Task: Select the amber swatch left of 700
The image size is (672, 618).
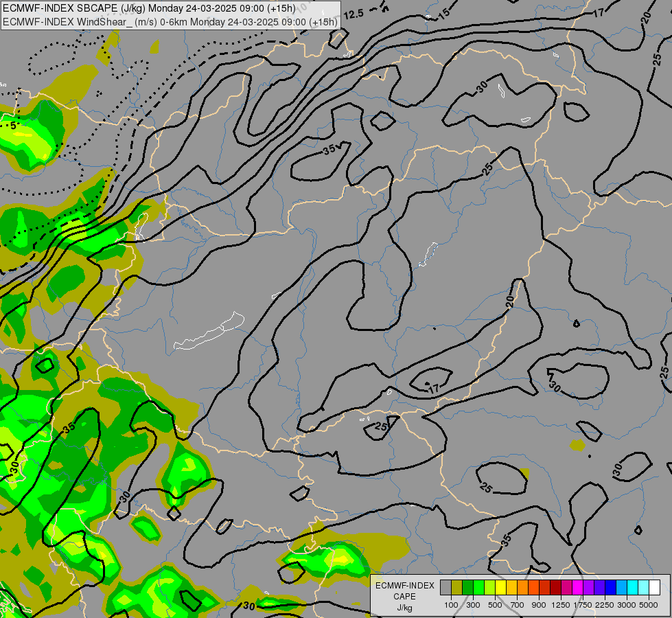Action: (x=511, y=587)
